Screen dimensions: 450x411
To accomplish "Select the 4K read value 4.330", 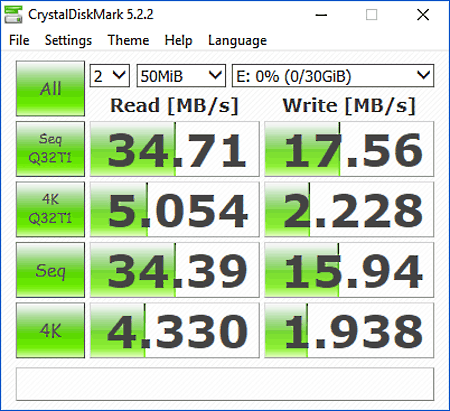I will click(175, 330).
